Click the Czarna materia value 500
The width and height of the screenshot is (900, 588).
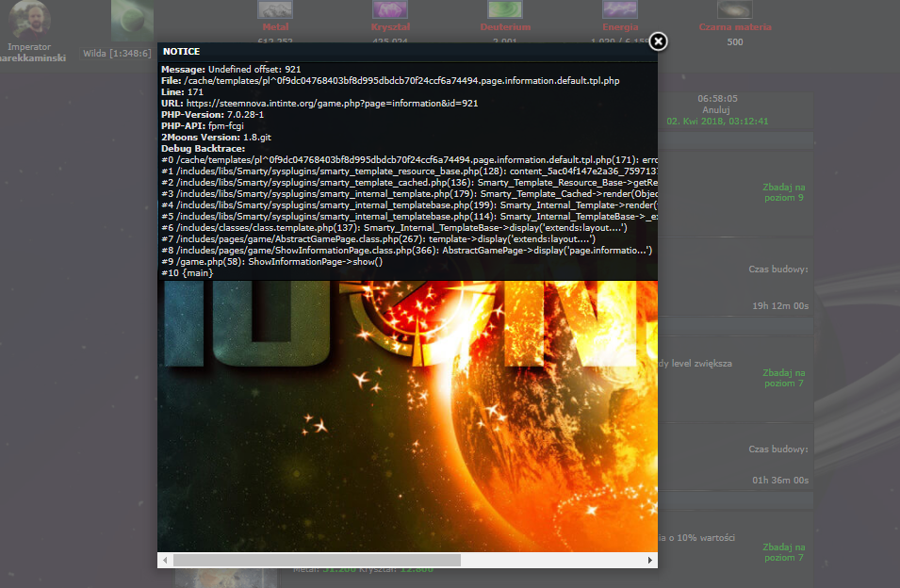(735, 41)
